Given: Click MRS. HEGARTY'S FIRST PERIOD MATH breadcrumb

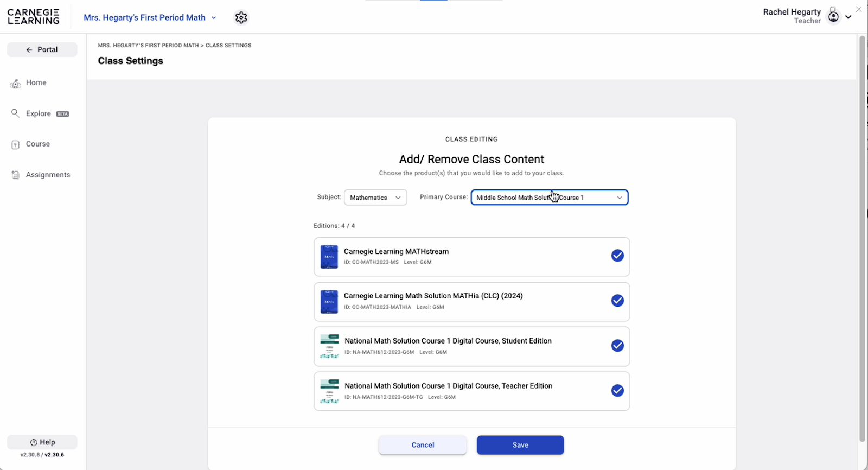Looking at the screenshot, I should coord(149,46).
